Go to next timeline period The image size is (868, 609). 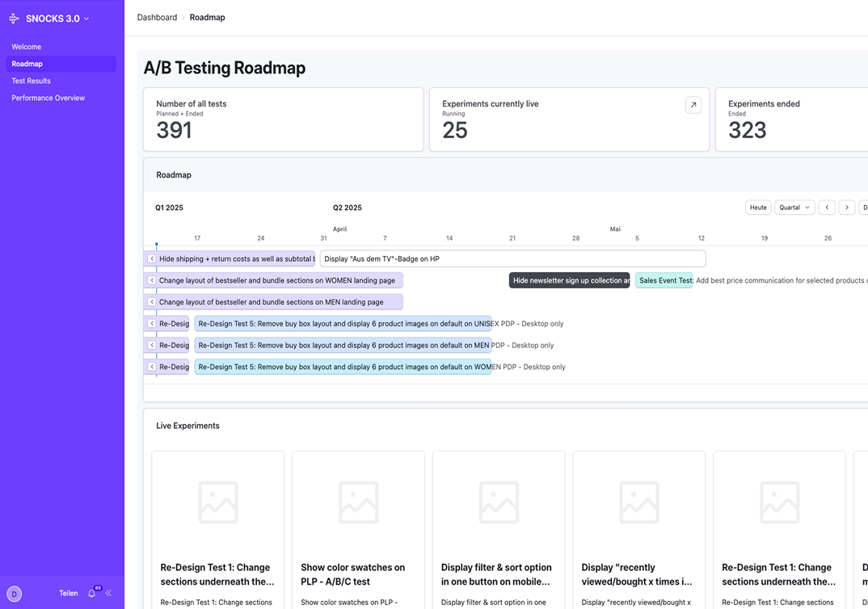(x=846, y=208)
